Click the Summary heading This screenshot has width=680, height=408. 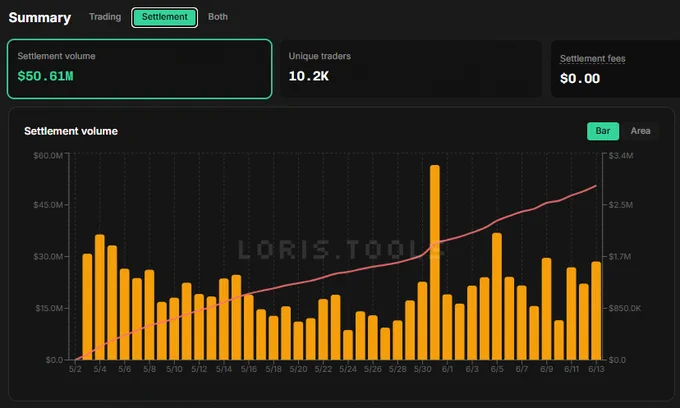pos(40,17)
